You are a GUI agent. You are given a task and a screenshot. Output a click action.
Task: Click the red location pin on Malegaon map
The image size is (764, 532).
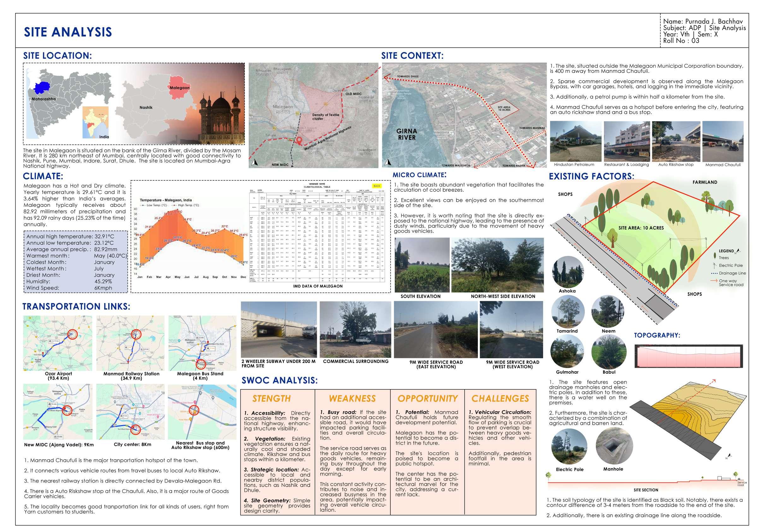[299, 141]
